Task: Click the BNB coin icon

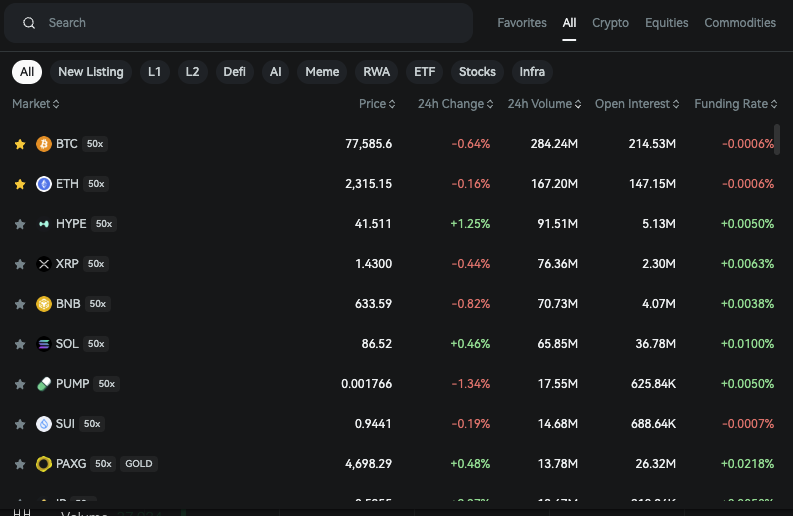Action: pyautogui.click(x=44, y=304)
